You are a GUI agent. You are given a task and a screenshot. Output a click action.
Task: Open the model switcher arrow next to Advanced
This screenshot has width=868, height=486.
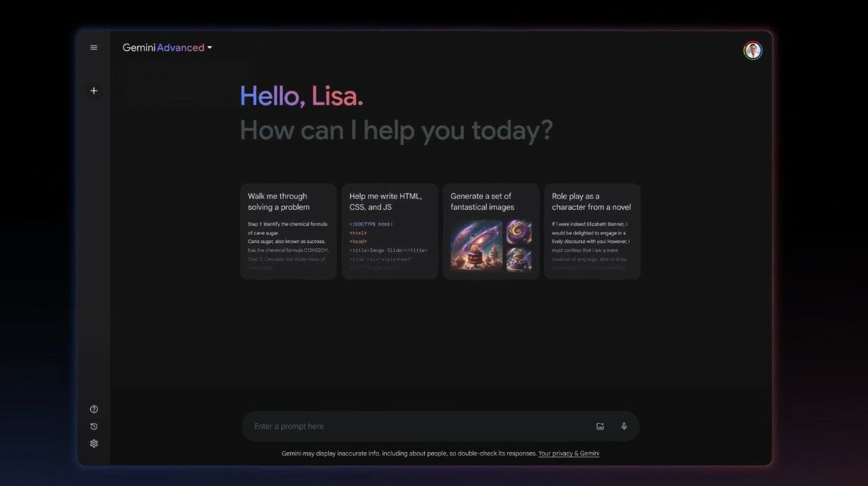(x=209, y=47)
